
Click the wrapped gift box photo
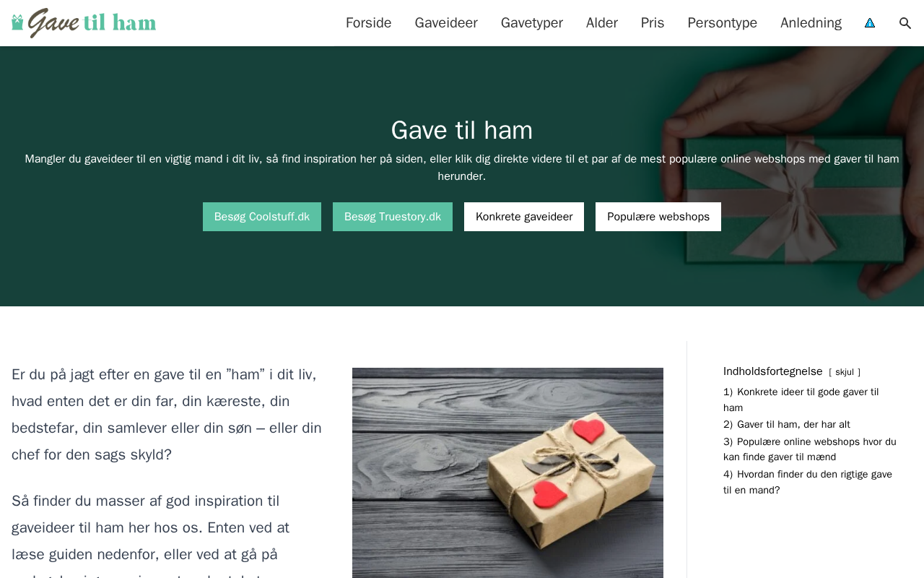(x=507, y=473)
